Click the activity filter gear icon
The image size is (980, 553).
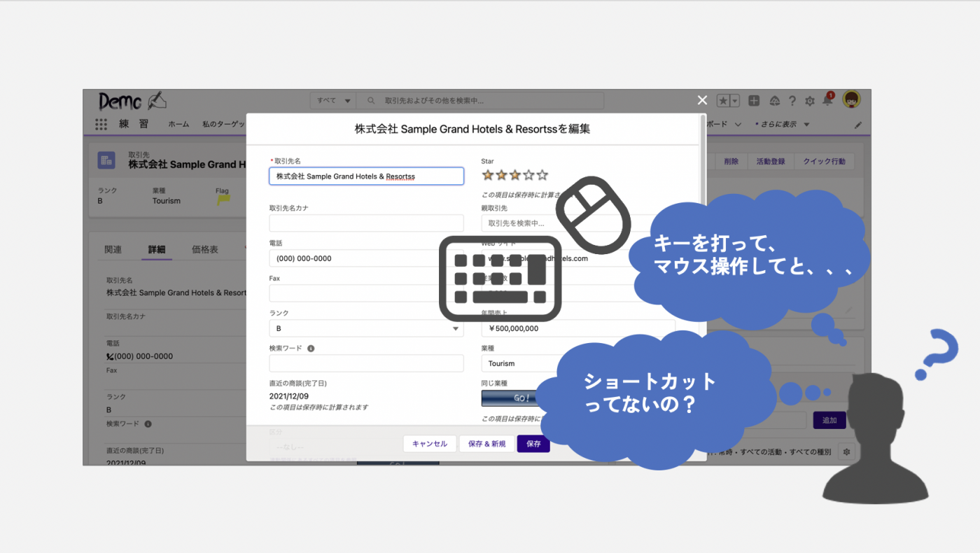(x=846, y=451)
